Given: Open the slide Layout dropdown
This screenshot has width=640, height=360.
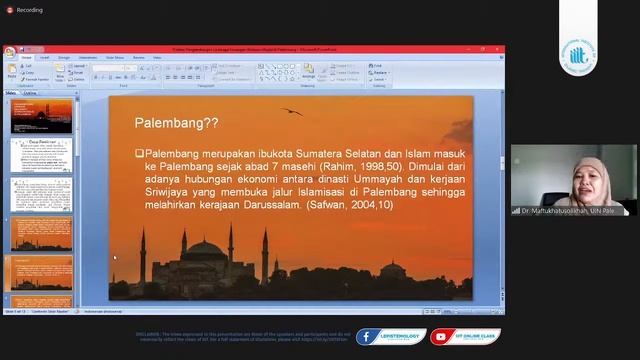Looking at the screenshot, I should (78, 66).
